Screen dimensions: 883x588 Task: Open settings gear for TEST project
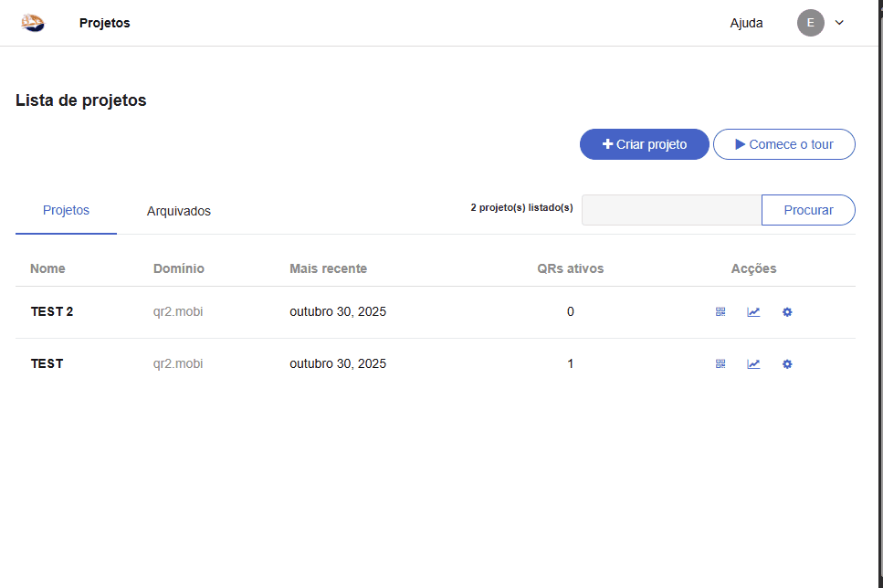pos(787,364)
